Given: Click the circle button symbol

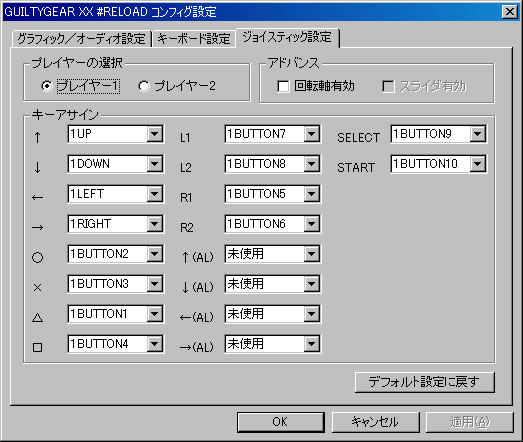Looking at the screenshot, I should tap(37, 257).
